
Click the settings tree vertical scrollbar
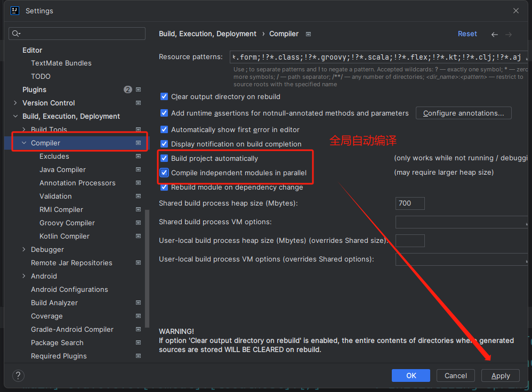click(x=147, y=268)
